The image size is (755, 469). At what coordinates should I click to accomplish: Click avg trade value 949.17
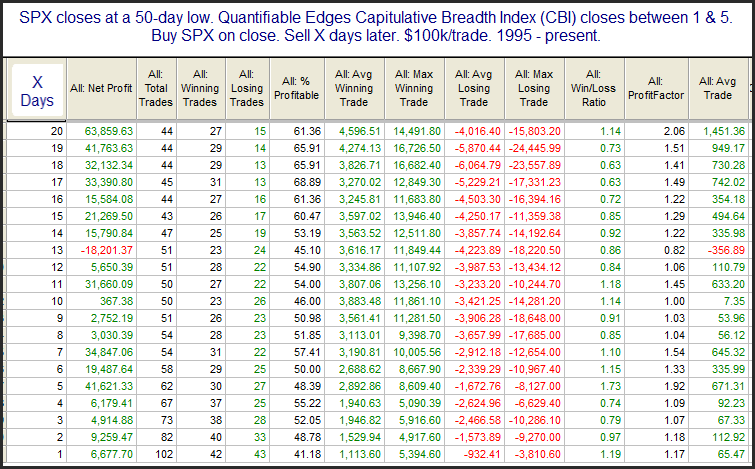(729, 148)
